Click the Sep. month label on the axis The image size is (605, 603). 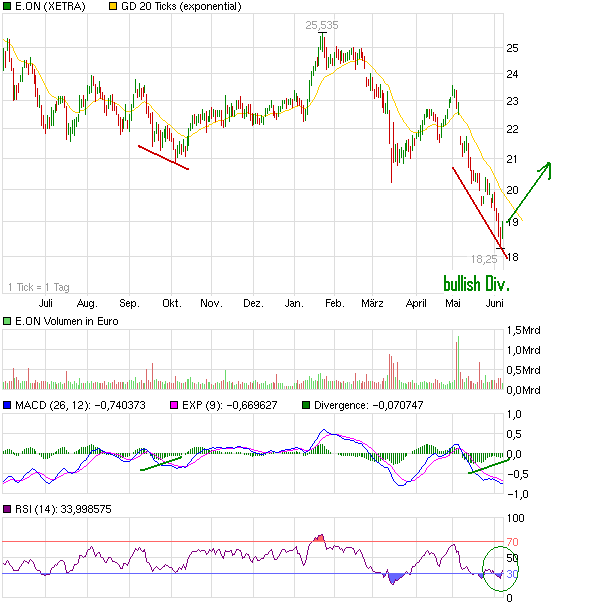[x=129, y=303]
